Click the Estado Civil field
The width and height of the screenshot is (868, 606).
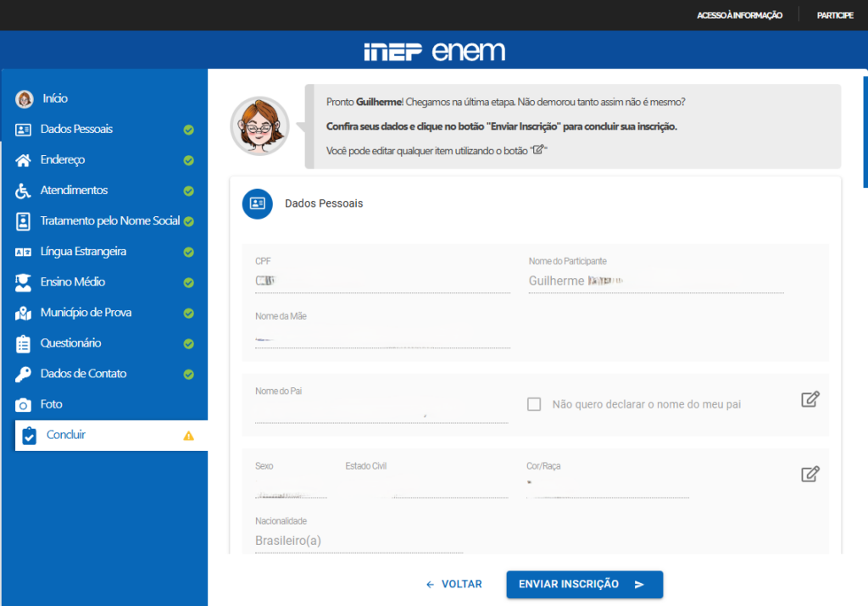[x=427, y=488]
